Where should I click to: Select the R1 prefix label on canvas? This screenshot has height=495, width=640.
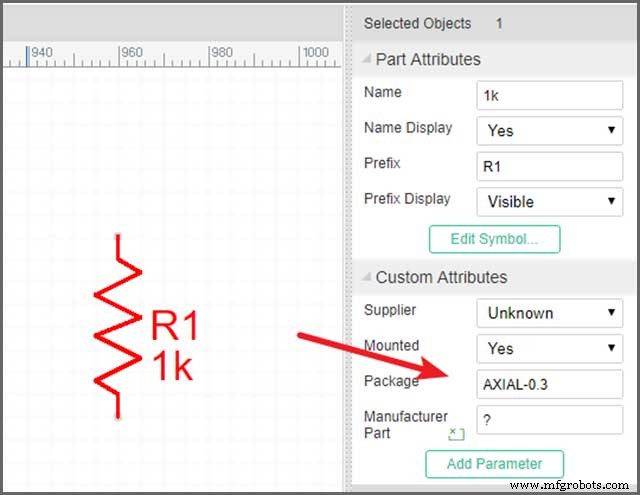175,325
